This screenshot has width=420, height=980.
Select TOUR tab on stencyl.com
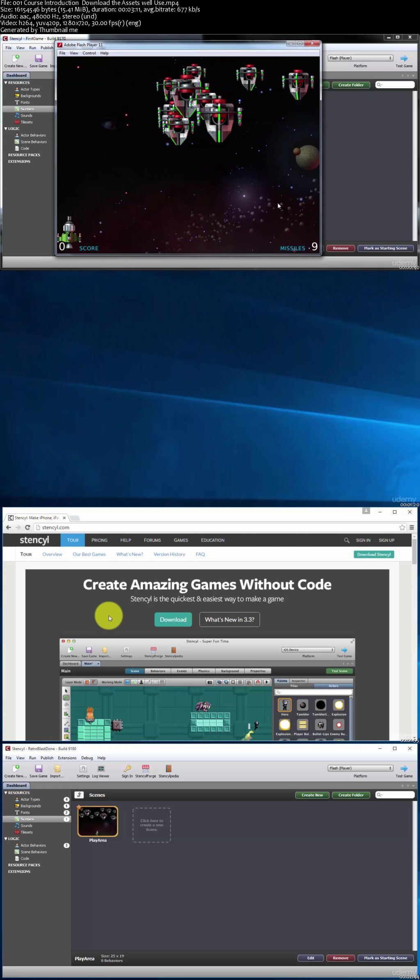(x=73, y=540)
